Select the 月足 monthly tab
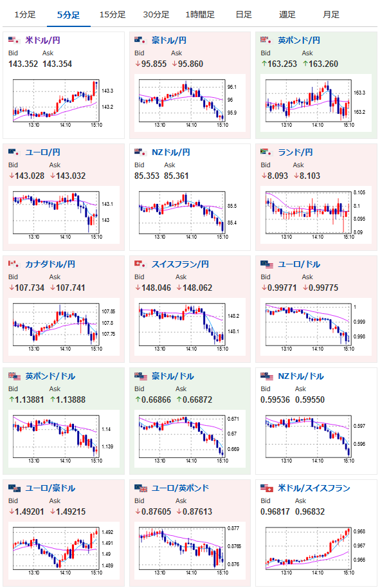This screenshot has width=380, height=588. pyautogui.click(x=331, y=15)
